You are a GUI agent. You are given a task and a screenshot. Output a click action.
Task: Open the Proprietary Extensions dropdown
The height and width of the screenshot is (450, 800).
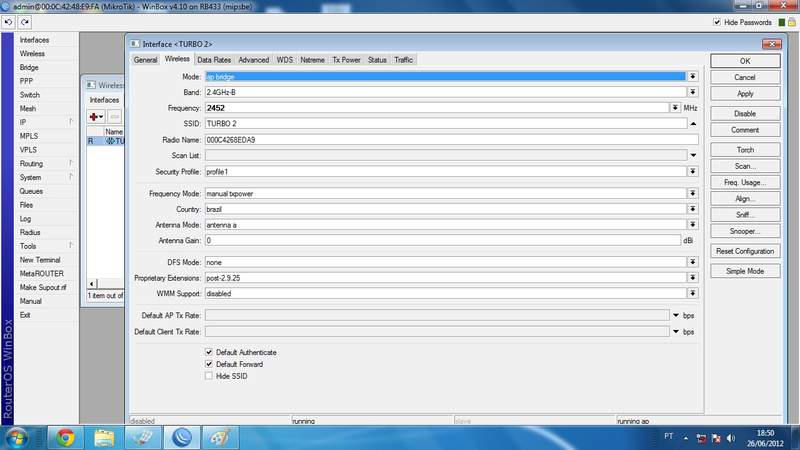point(692,278)
